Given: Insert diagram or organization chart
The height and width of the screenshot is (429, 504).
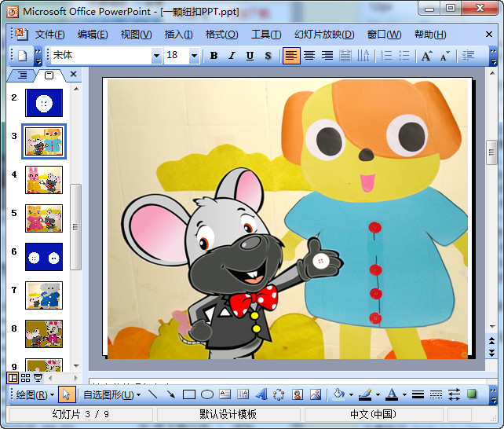Looking at the screenshot, I should 279,394.
